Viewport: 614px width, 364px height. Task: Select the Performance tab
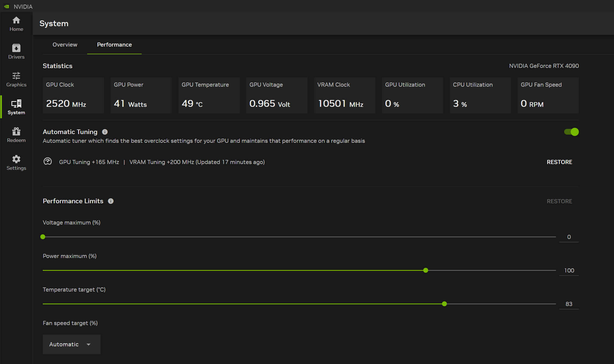(x=114, y=45)
